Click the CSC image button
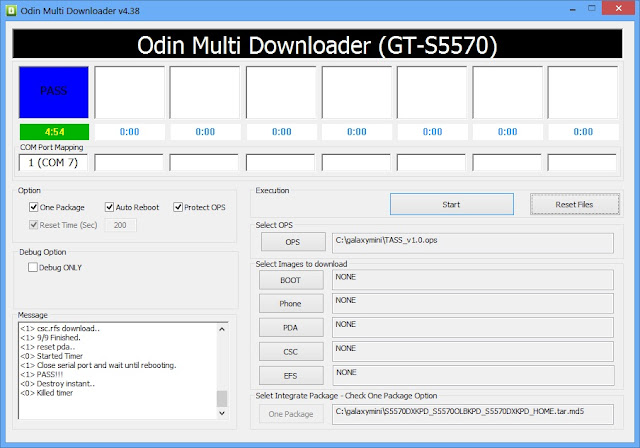The image size is (640, 448). (291, 352)
